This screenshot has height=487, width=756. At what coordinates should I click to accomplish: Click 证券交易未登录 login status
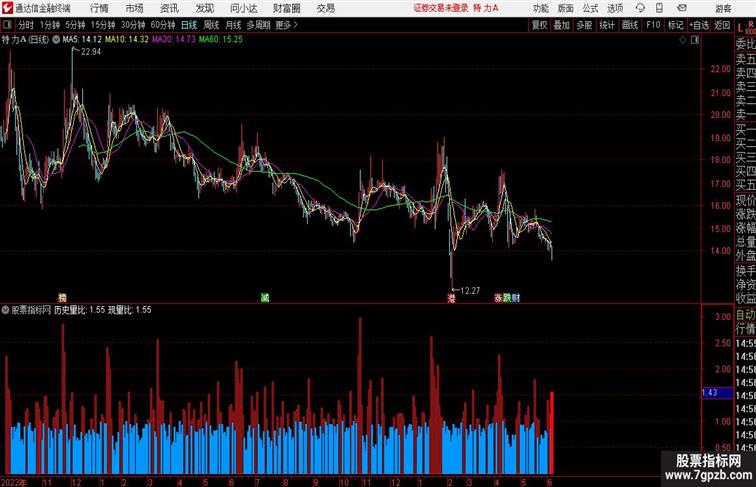(441, 8)
